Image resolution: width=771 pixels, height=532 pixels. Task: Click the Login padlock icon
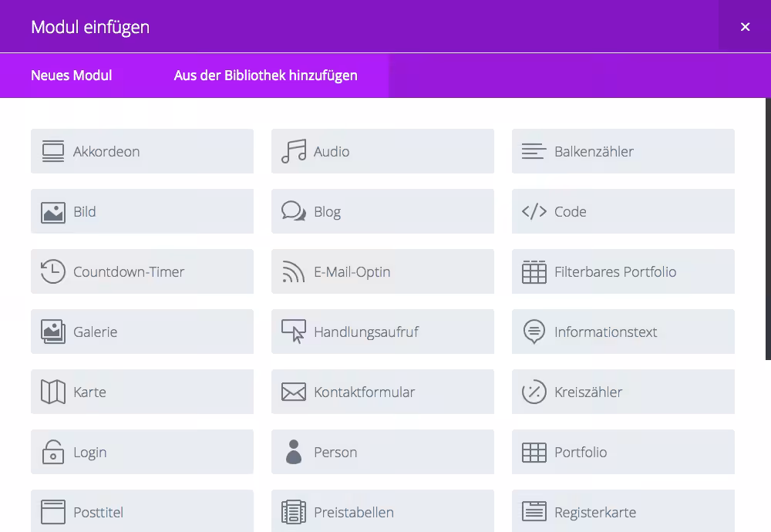[x=53, y=452]
